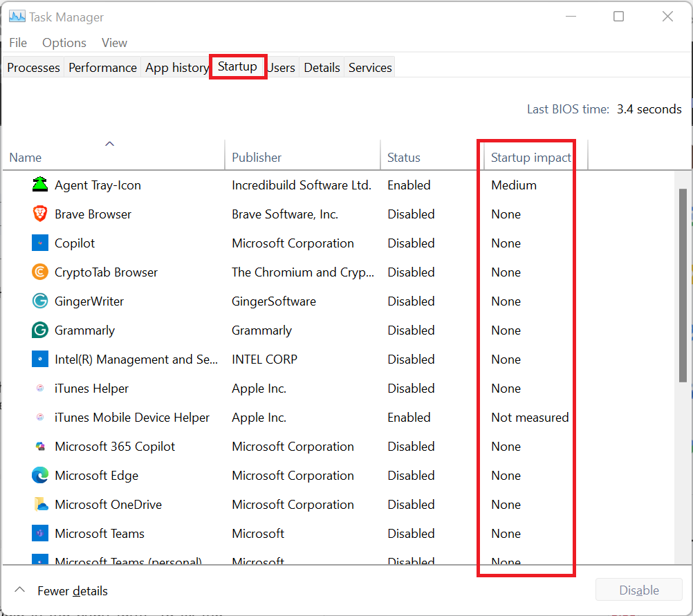The height and width of the screenshot is (616, 693).
Task: Select the Microsoft Edge icon
Action: click(40, 476)
